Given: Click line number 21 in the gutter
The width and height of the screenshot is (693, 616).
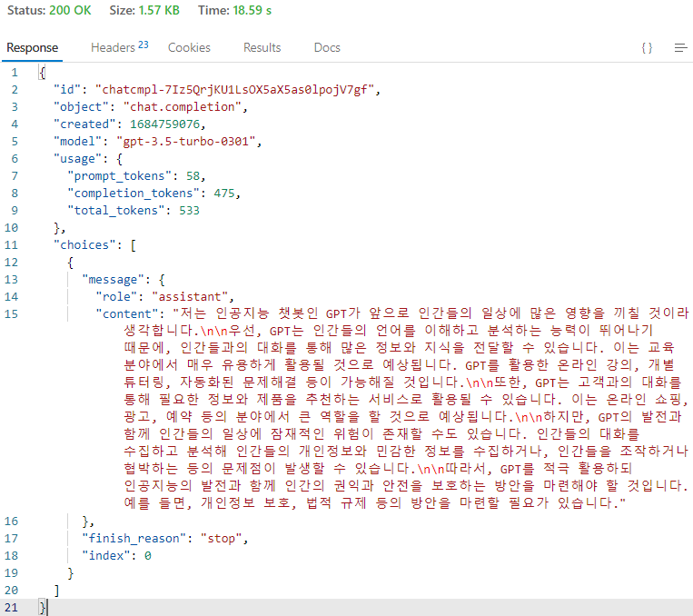Looking at the screenshot, I should tap(12, 608).
